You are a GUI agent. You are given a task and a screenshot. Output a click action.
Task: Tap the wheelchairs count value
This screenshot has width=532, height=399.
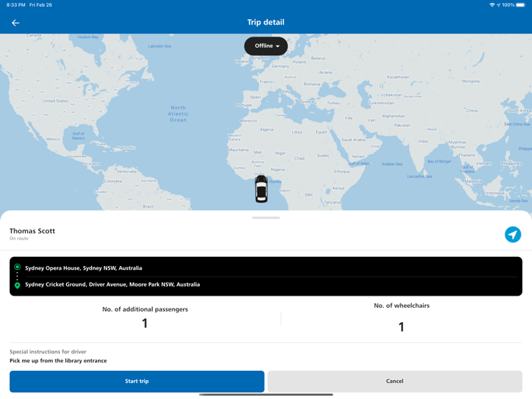[x=401, y=327]
